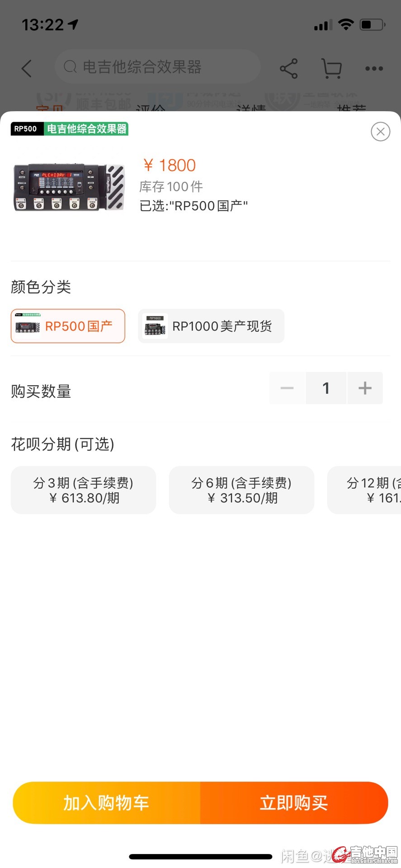Tap the quantity number field
The image size is (401, 868).
pos(326,388)
